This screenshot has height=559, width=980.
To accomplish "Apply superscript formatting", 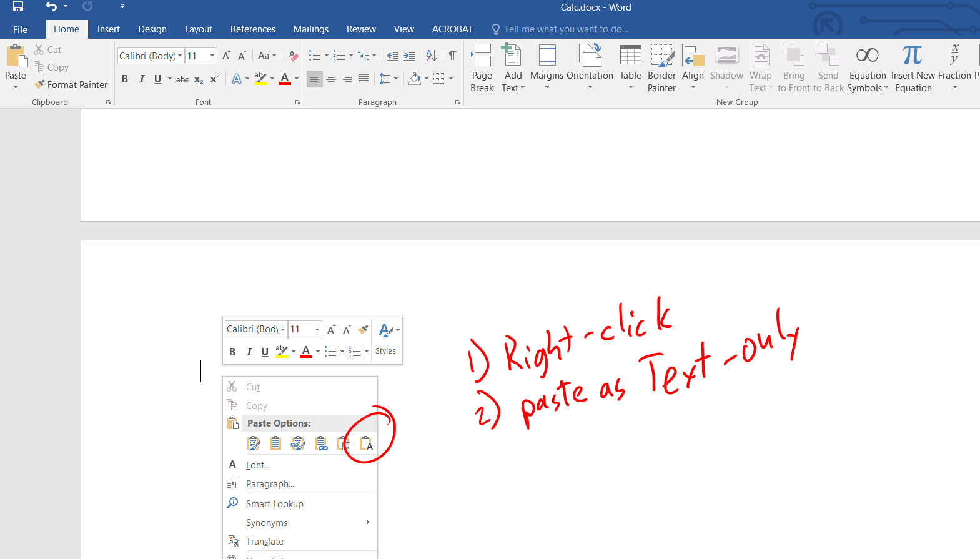I will (x=214, y=79).
